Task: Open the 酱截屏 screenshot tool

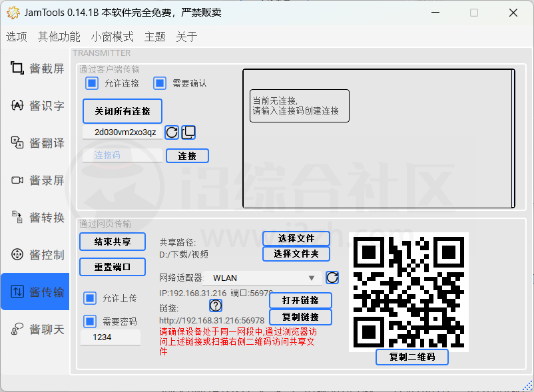Action: [35, 69]
